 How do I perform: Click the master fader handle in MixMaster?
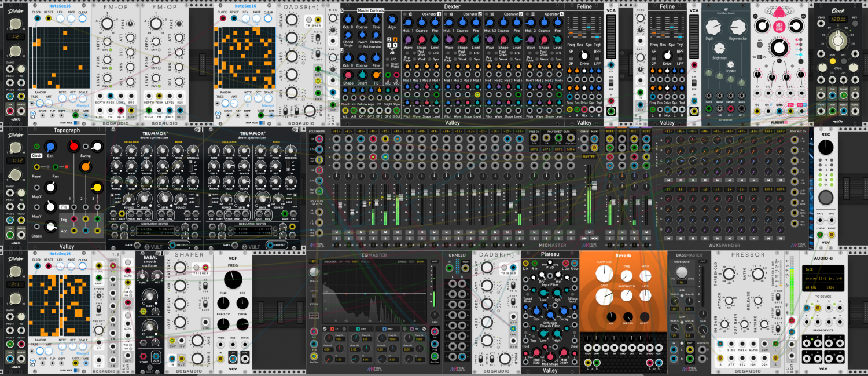[594, 185]
